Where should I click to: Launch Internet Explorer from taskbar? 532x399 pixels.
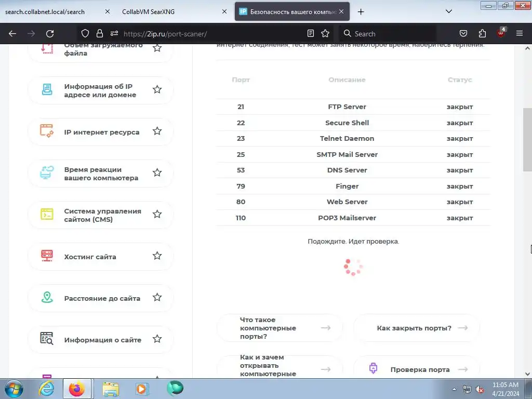pyautogui.click(x=46, y=389)
